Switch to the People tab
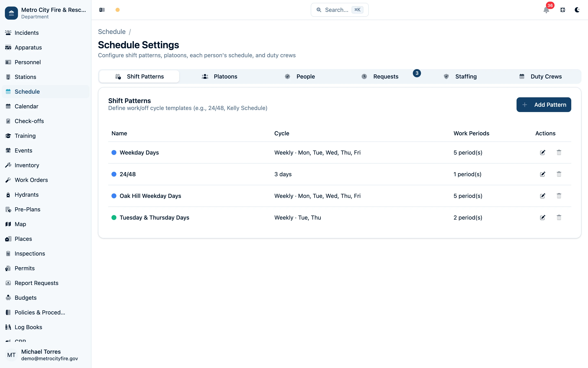The height and width of the screenshot is (368, 588). 300,76
